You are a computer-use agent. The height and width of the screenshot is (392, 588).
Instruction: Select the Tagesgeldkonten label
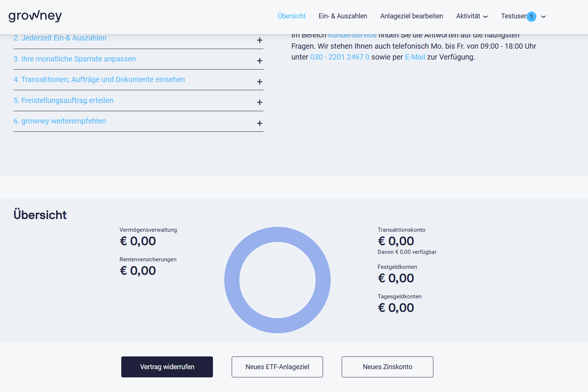[399, 297]
